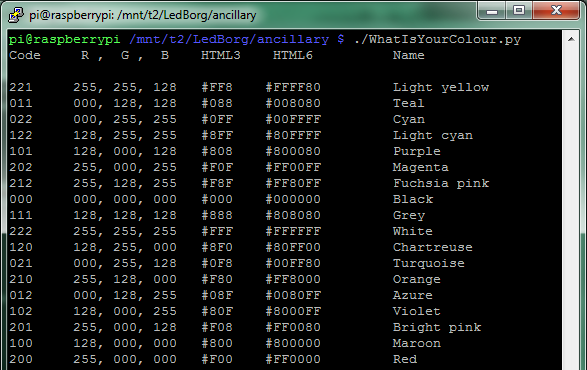Click the Turquoise colour name

tap(429, 263)
